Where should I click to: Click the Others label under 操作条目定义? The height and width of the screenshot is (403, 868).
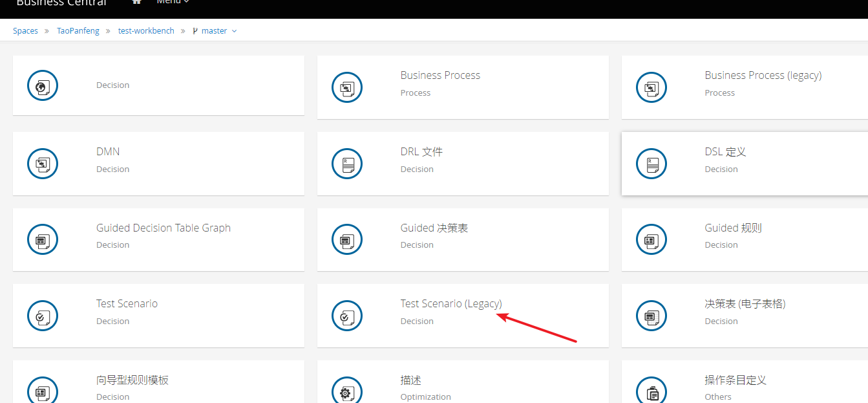click(x=718, y=397)
